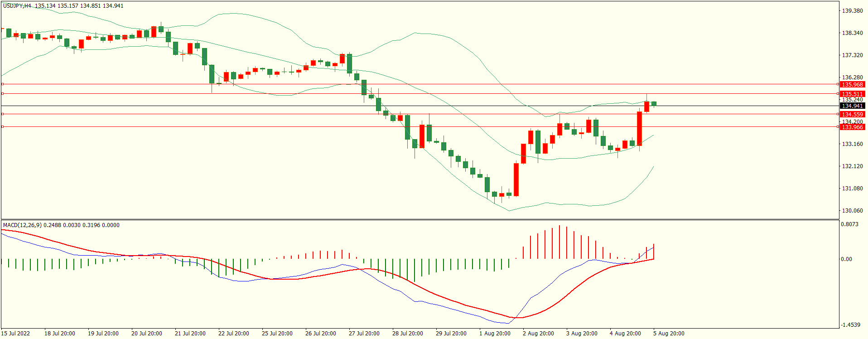868x339 pixels.
Task: Click the left handle of the 133.966 line
Action: tap(2, 127)
